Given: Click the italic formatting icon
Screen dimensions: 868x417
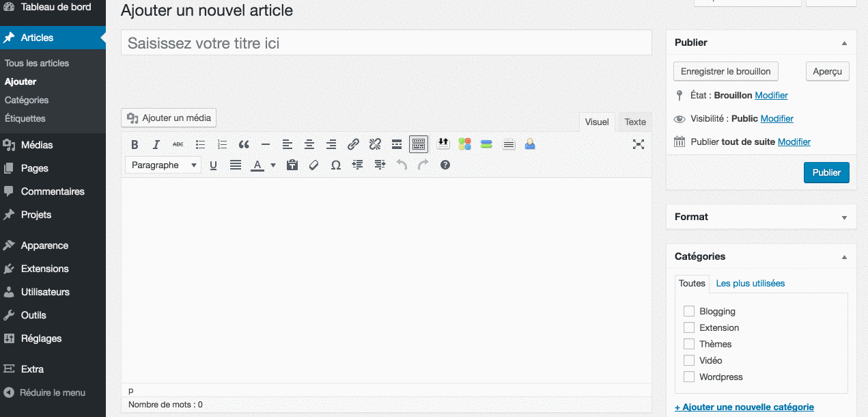Looking at the screenshot, I should pyautogui.click(x=156, y=144).
